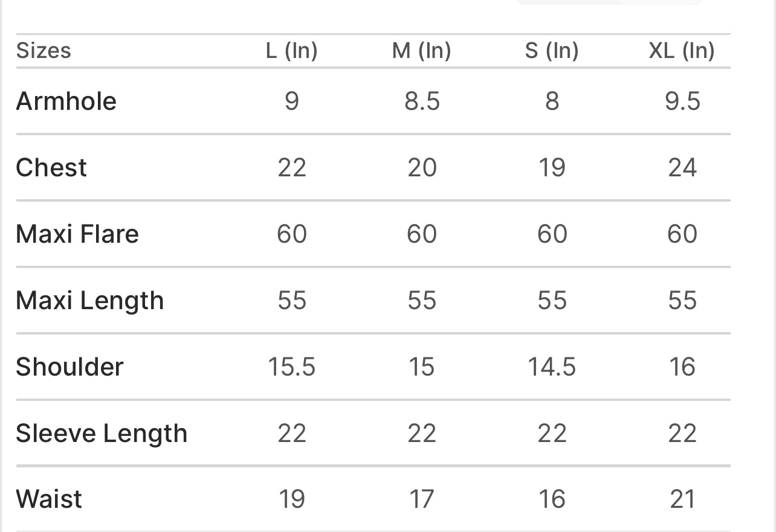This screenshot has width=776, height=532.
Task: Click the Shoulder row label
Action: coord(70,367)
